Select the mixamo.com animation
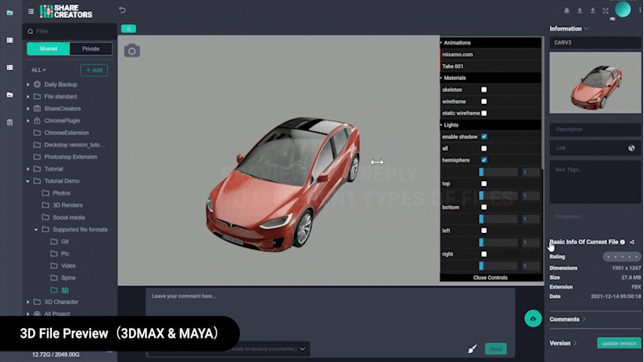Image resolution: width=644 pixels, height=362 pixels. [x=491, y=54]
